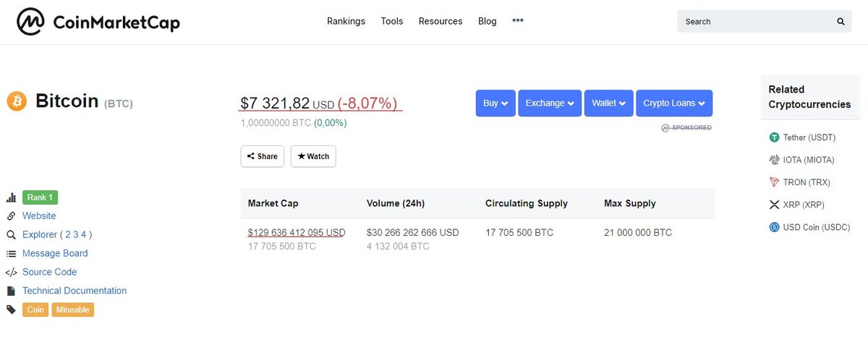Click the chain icon beside Website
This screenshot has height=345, width=868.
click(x=11, y=216)
